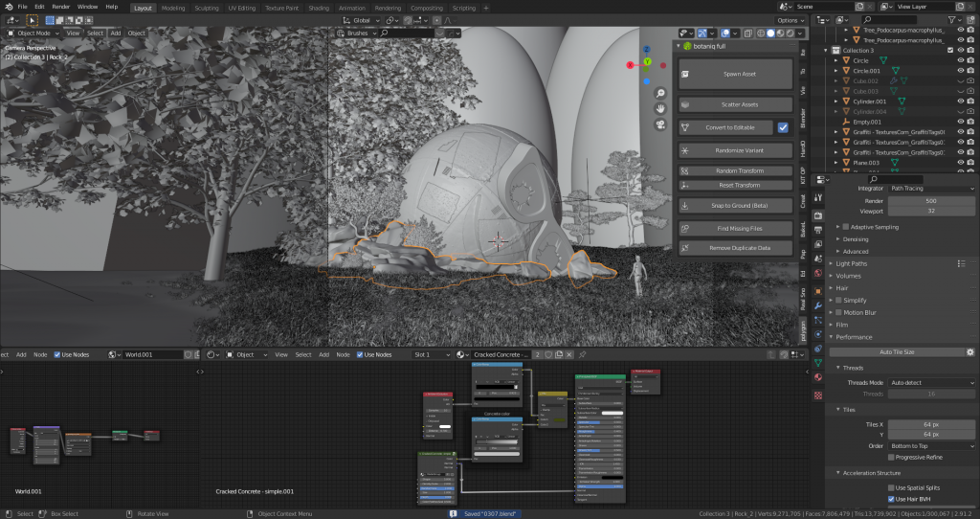Image resolution: width=980 pixels, height=519 pixels.
Task: Hide Circle.001 using its eye icon
Action: click(x=961, y=71)
